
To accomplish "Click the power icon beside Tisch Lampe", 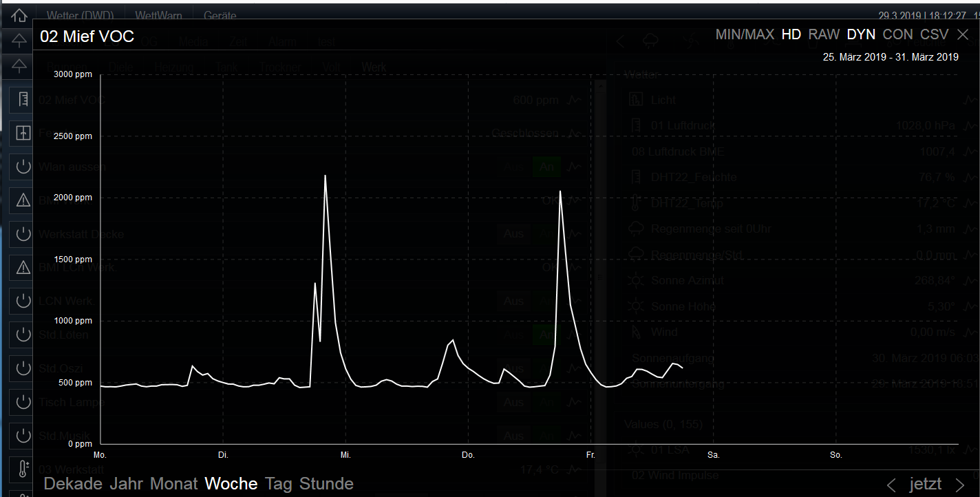I will click(23, 401).
